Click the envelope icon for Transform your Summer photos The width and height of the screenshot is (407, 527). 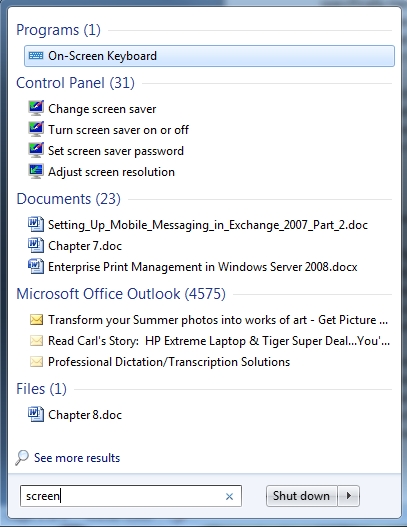click(x=36, y=320)
